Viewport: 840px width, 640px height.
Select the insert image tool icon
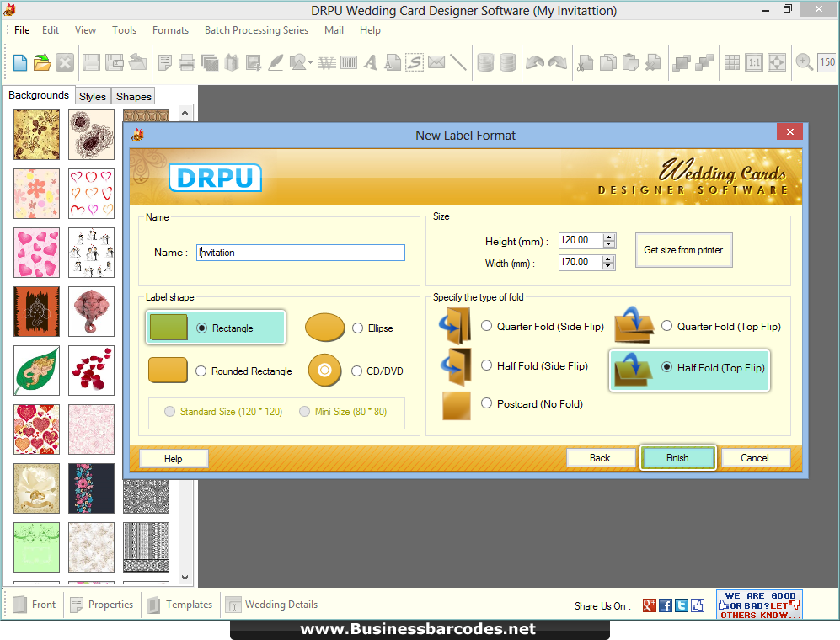[x=254, y=62]
